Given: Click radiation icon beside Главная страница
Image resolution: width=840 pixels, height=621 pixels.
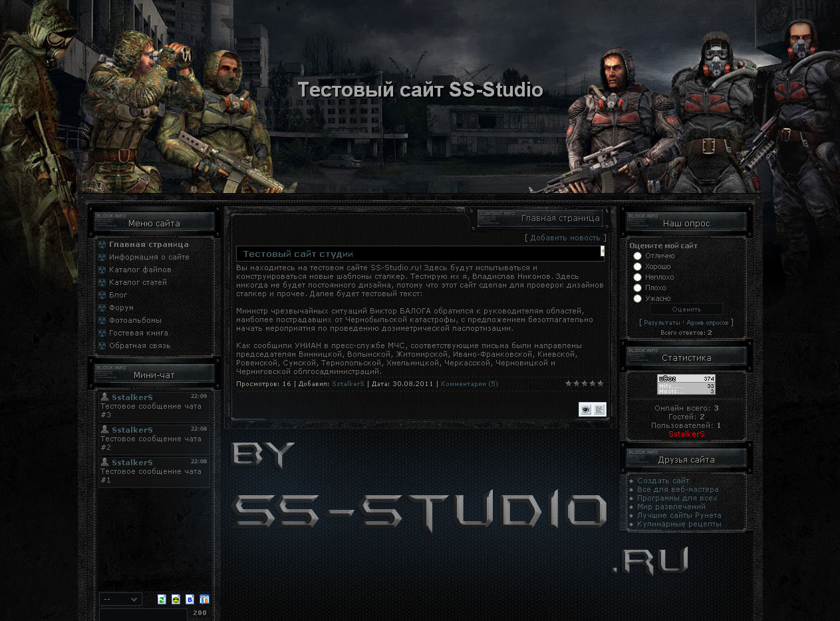Looking at the screenshot, I should click(102, 244).
